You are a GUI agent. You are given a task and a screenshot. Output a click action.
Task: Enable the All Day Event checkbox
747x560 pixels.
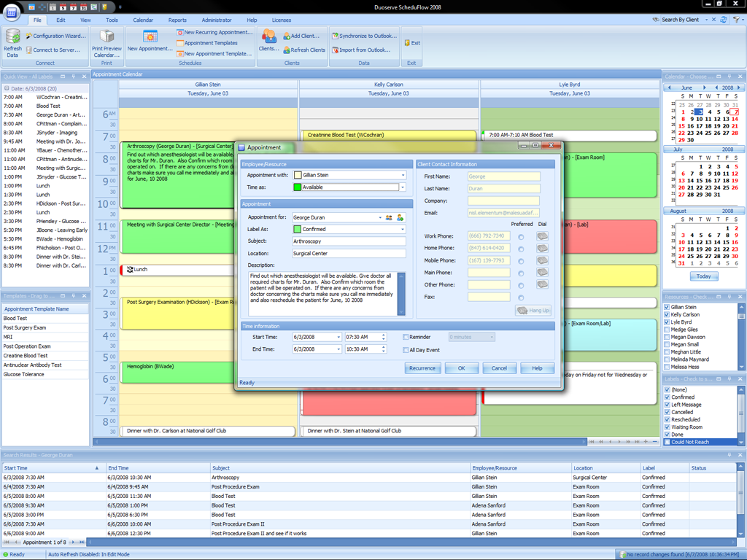[406, 350]
